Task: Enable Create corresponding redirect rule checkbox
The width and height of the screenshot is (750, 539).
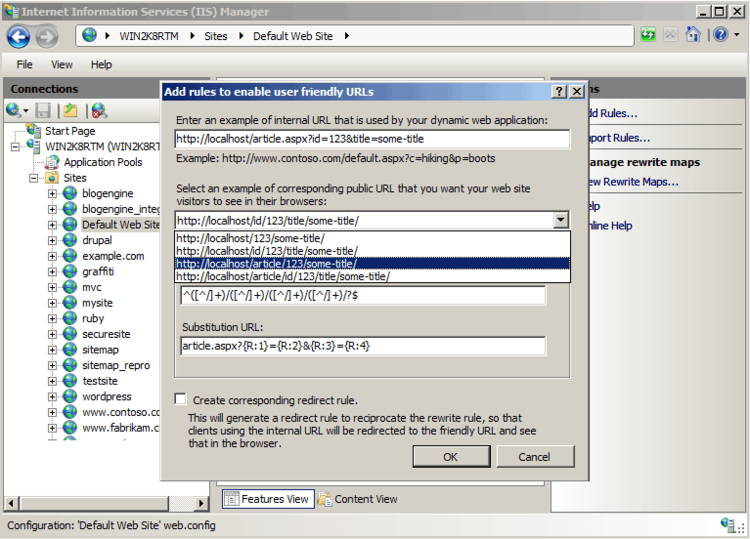Action: coord(180,399)
